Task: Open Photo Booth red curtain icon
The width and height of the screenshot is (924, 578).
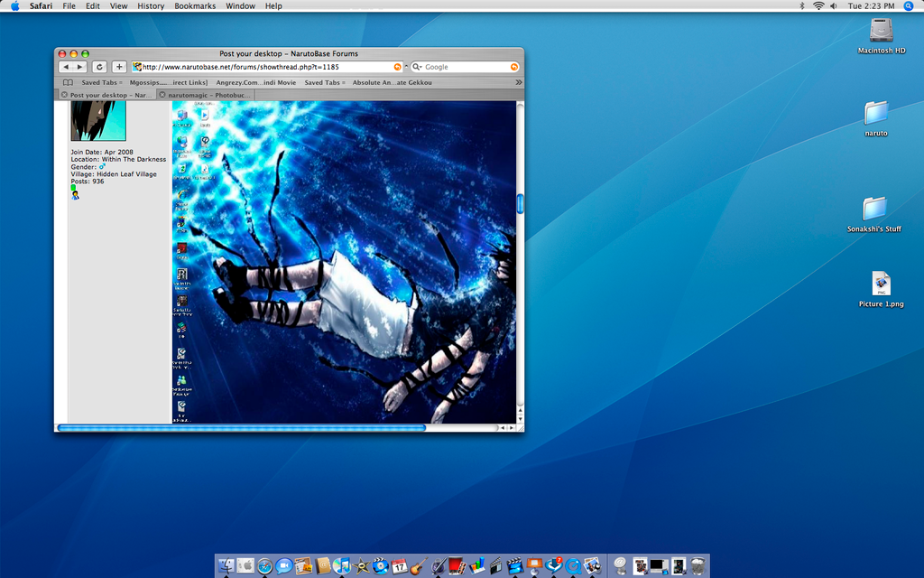Action: coord(457,566)
